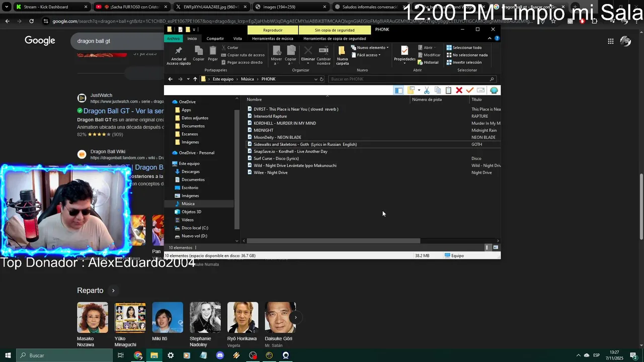Click Este equipo in the address path
The image size is (644, 362).
223,79
